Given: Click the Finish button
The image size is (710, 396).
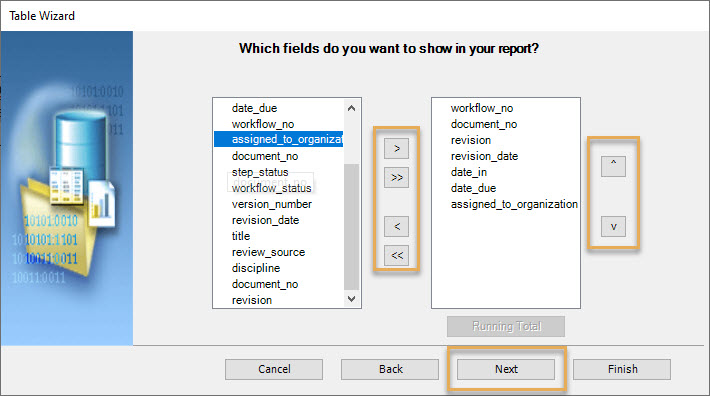Looking at the screenshot, I should click(x=622, y=369).
